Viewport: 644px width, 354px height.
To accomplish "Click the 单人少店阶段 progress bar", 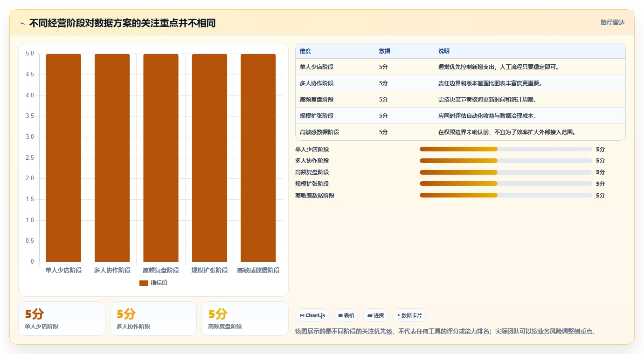I will coord(506,149).
